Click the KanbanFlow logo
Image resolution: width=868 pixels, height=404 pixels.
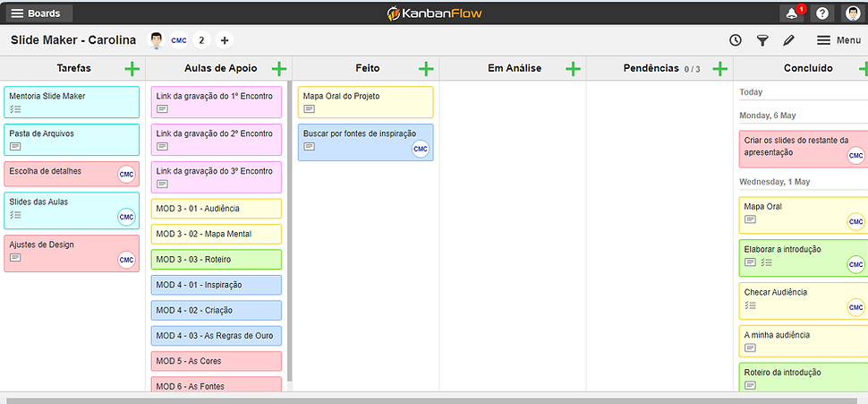434,13
